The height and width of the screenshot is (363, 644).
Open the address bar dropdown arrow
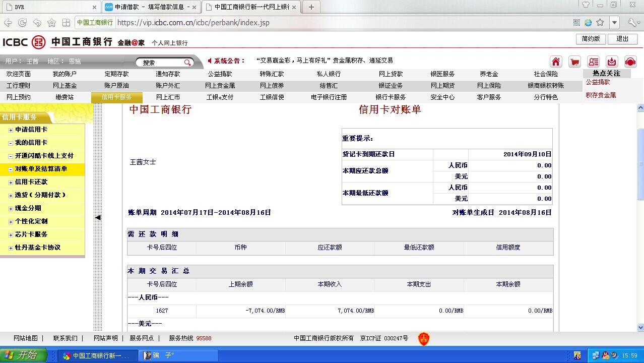pos(614,23)
